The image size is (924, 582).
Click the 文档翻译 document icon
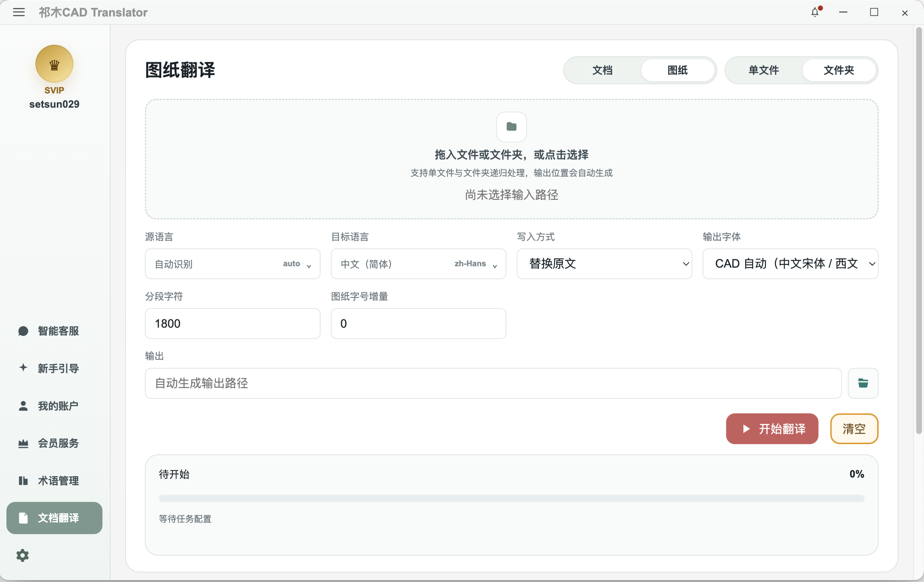23,518
